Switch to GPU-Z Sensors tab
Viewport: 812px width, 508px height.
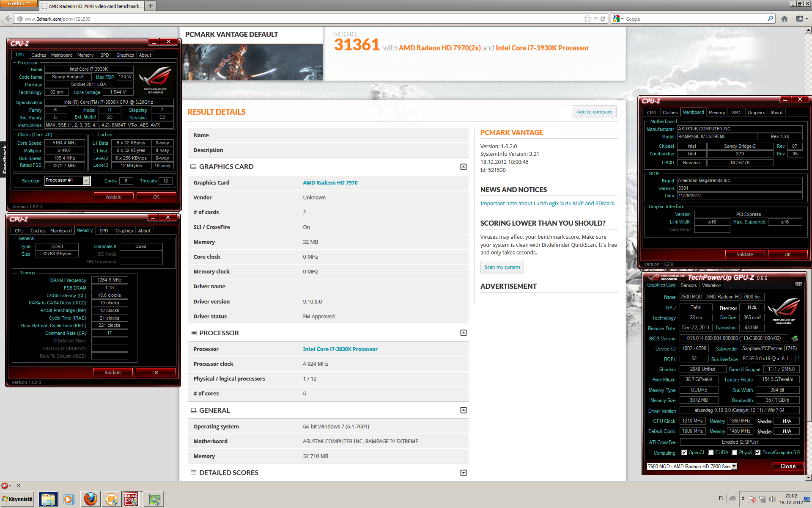pyautogui.click(x=689, y=285)
